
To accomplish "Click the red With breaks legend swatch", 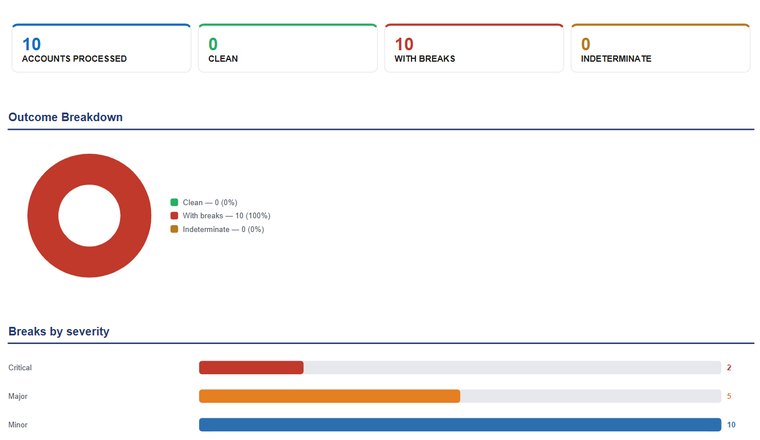I will coord(174,216).
